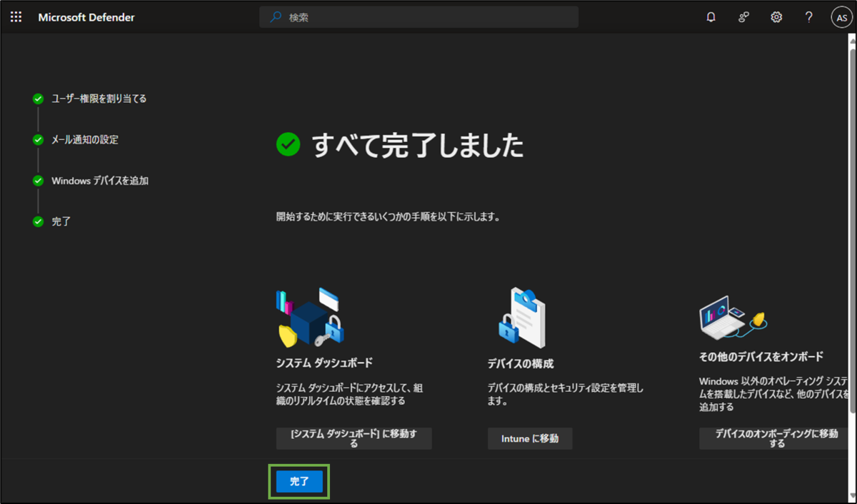Click the システム ダッシュボードにアクセスして description
This screenshot has width=857, height=504.
point(349,394)
